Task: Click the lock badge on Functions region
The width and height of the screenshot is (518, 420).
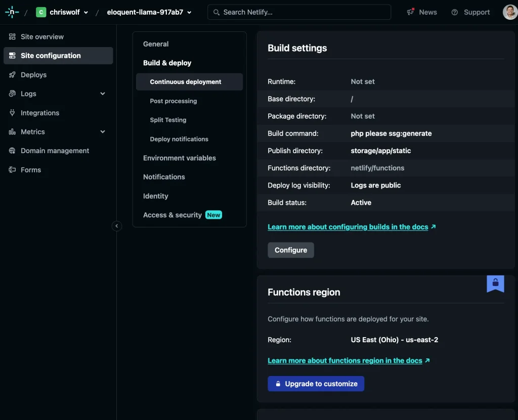Action: point(495,284)
